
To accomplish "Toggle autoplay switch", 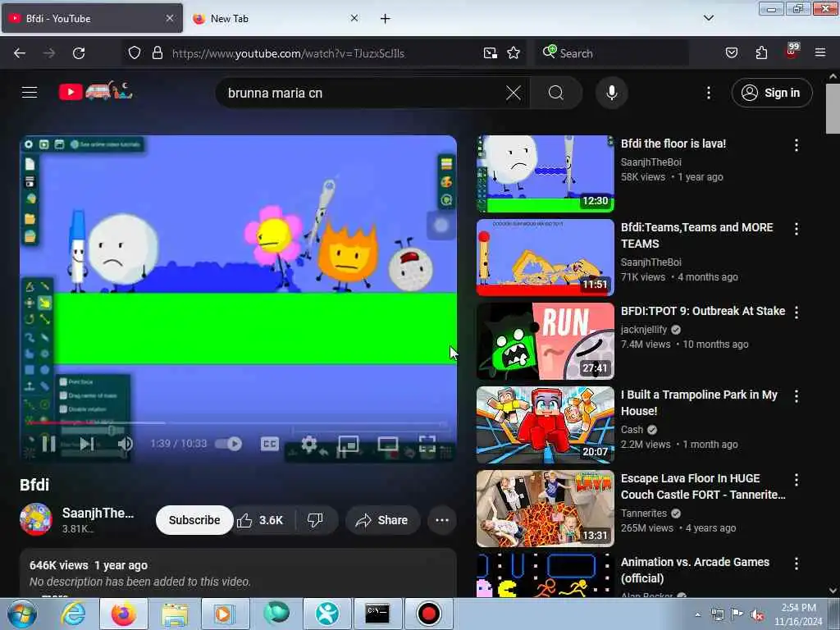I will click(229, 444).
